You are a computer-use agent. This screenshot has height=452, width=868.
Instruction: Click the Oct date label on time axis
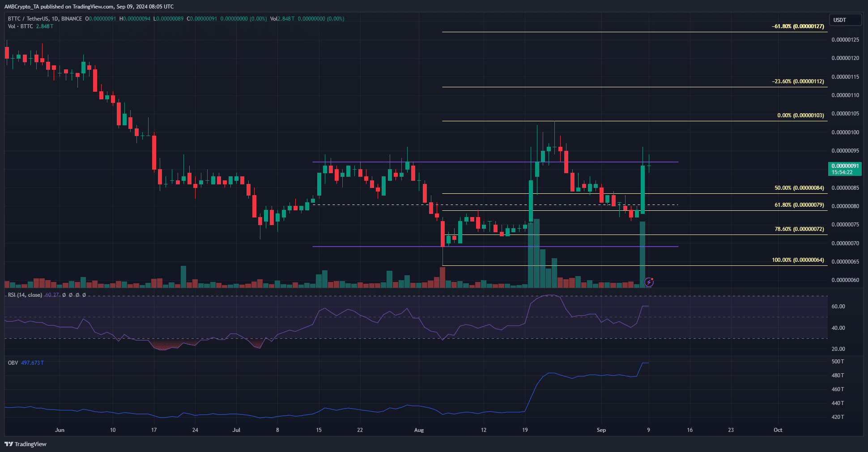pyautogui.click(x=778, y=430)
